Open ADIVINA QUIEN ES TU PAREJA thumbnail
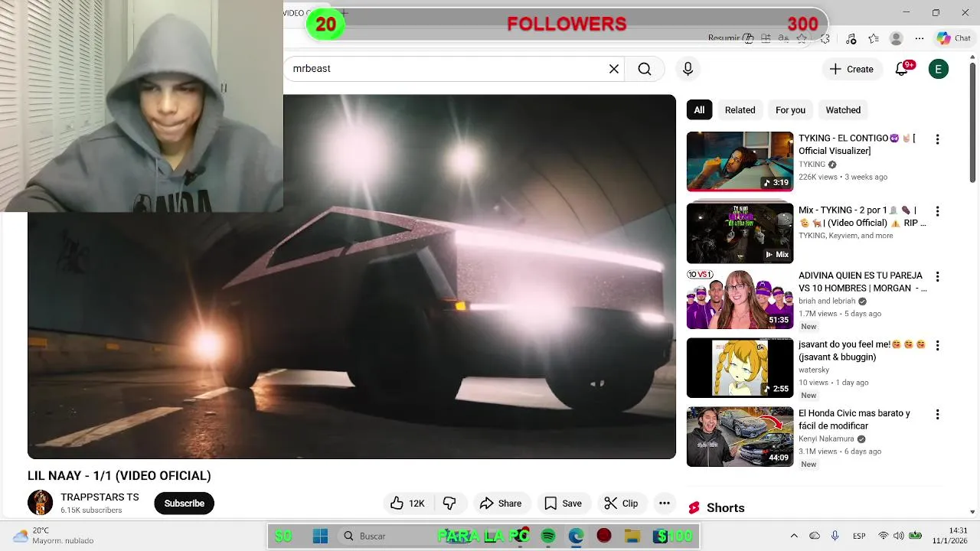Image resolution: width=980 pixels, height=551 pixels. pos(740,299)
